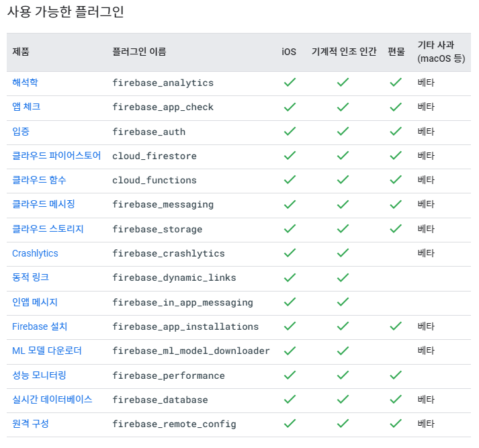Click iOS checkmark in firebase_performance row
479x448 pixels.
pos(290,375)
